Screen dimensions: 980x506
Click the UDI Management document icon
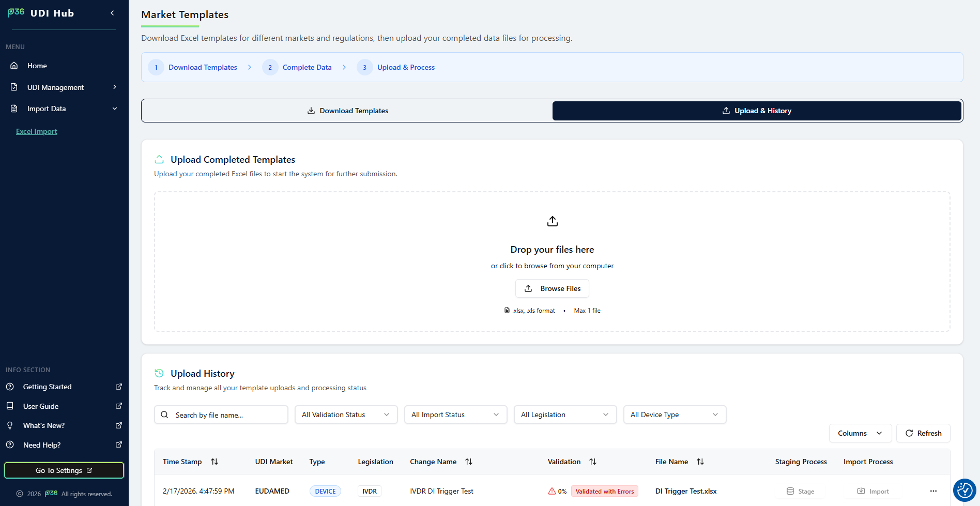click(14, 87)
